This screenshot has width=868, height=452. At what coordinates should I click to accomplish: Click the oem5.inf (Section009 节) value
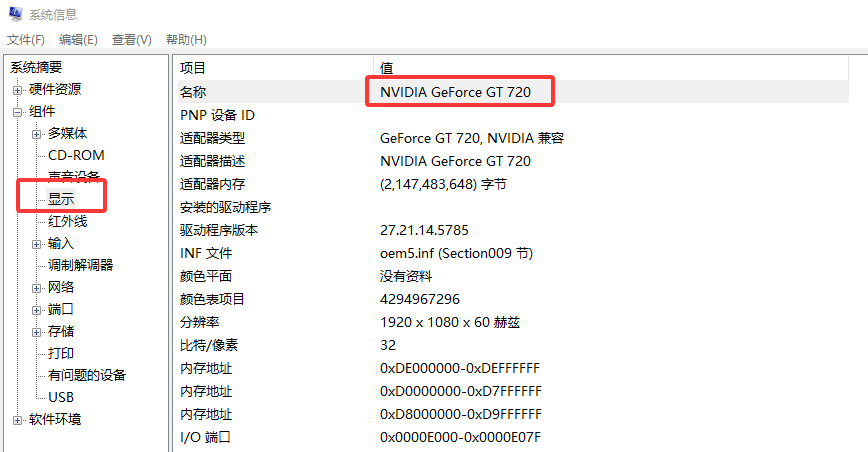click(x=456, y=253)
